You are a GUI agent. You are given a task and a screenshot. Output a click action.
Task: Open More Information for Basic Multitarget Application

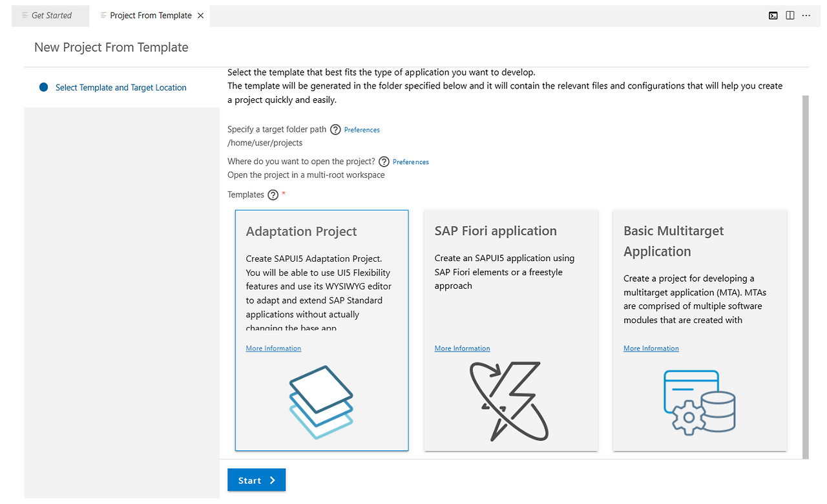pyautogui.click(x=651, y=348)
